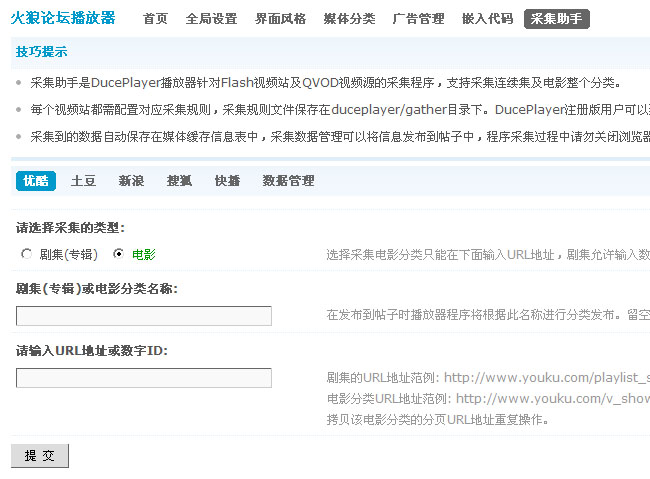Image resolution: width=650 pixels, height=479 pixels.
Task: Switch to the 快播 tab
Action: [x=228, y=181]
